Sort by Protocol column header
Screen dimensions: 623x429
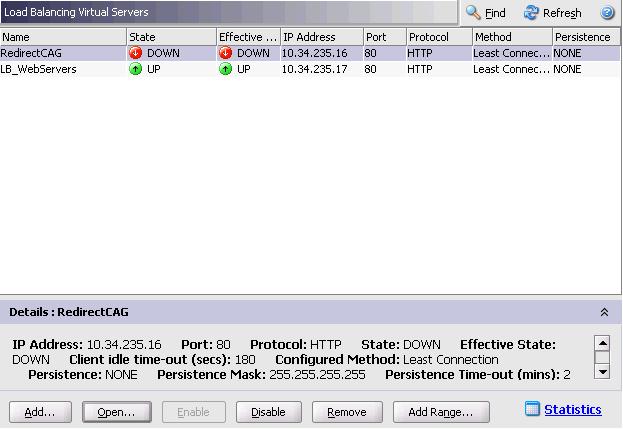tap(437, 37)
